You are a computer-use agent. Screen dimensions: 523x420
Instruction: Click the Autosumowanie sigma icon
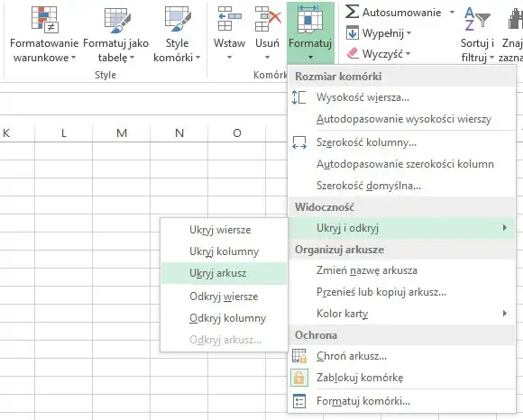tap(352, 12)
